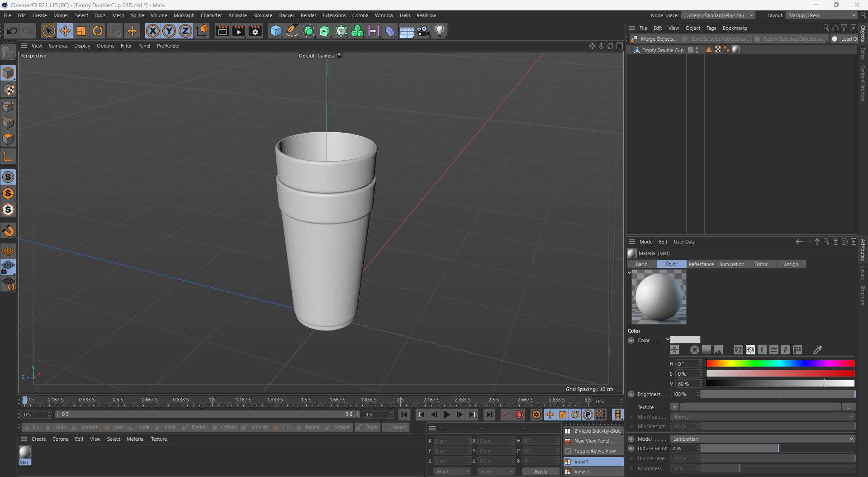Toggle X axis lock
This screenshot has width=868, height=477.
pyautogui.click(x=153, y=31)
